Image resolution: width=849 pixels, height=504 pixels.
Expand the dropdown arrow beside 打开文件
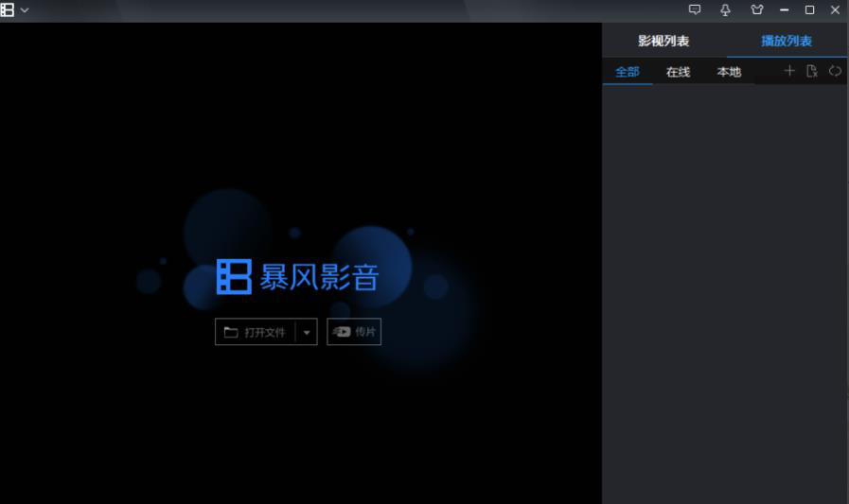click(307, 332)
